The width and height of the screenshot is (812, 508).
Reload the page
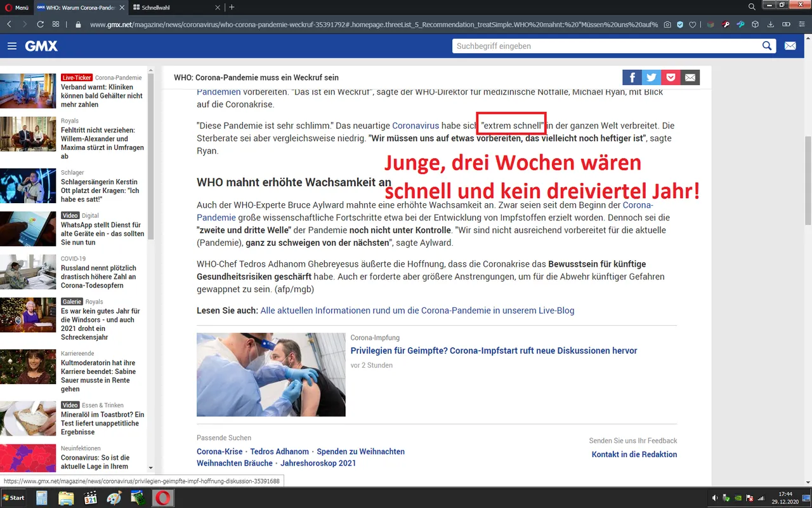coord(40,24)
